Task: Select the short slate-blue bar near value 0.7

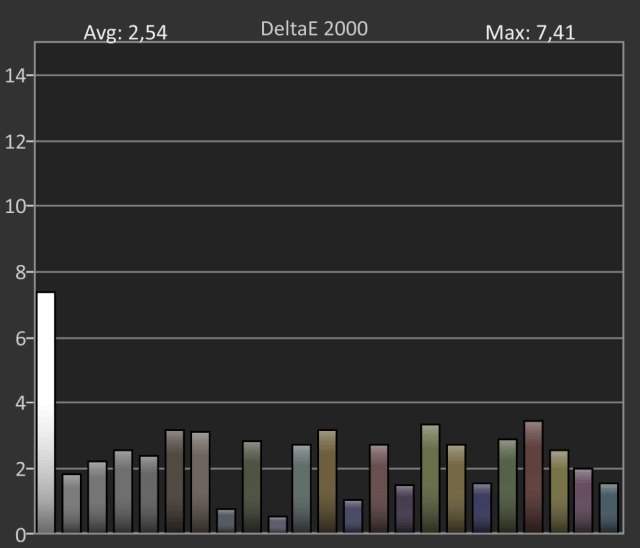Action: pos(226,521)
